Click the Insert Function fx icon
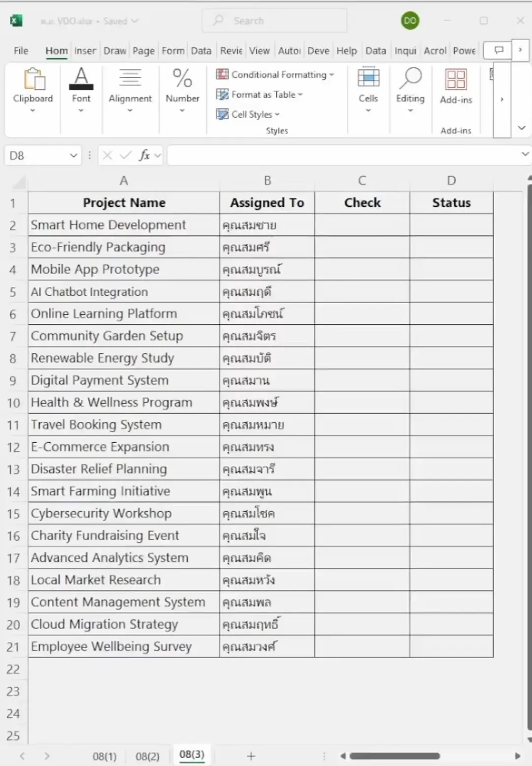Image resolution: width=532 pixels, height=766 pixels. [144, 156]
